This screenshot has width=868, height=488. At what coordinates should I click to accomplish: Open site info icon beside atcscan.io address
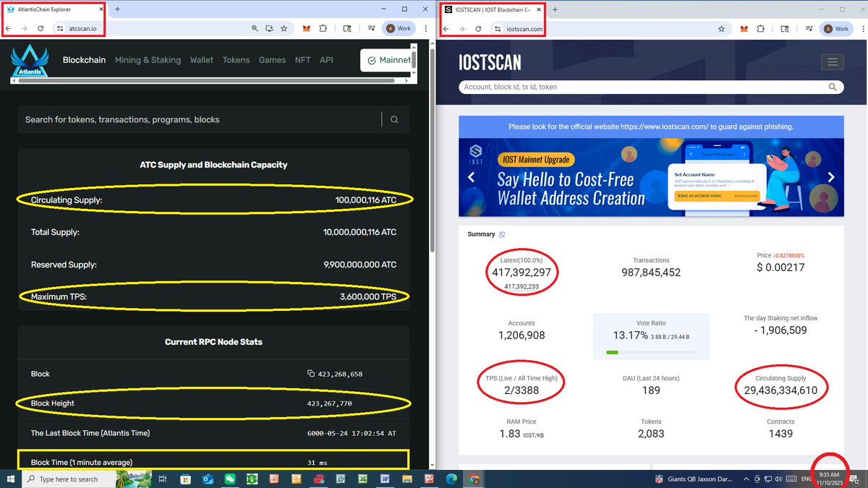pos(59,28)
